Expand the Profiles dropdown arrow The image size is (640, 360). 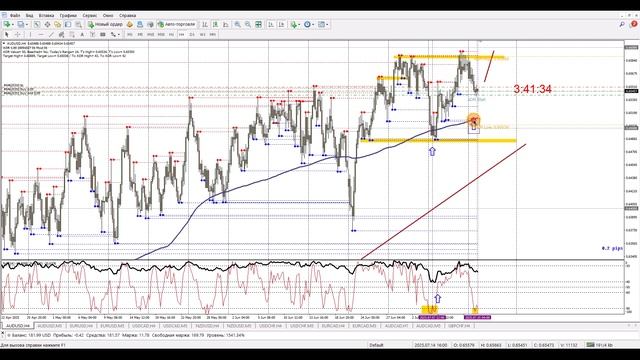click(x=27, y=24)
